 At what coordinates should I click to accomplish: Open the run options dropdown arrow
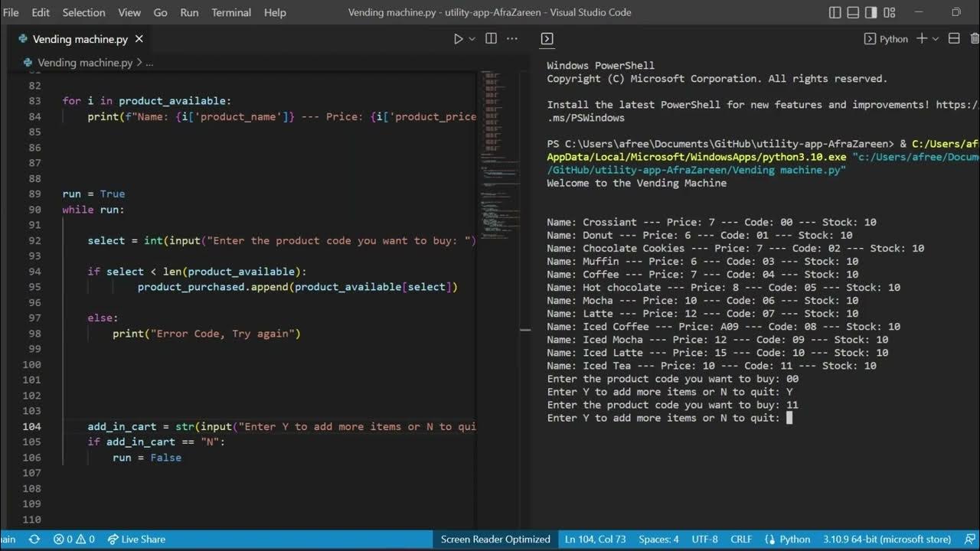pyautogui.click(x=472, y=39)
